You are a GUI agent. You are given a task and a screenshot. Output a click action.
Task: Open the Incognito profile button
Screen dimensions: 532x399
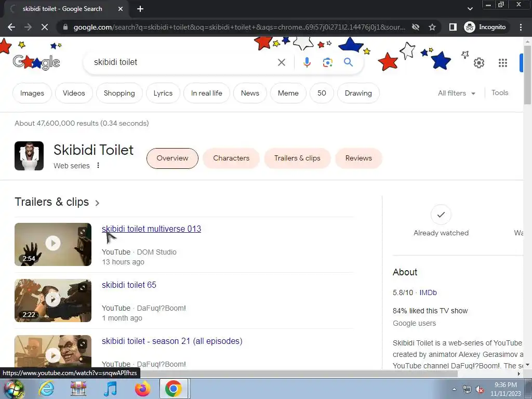point(485,27)
